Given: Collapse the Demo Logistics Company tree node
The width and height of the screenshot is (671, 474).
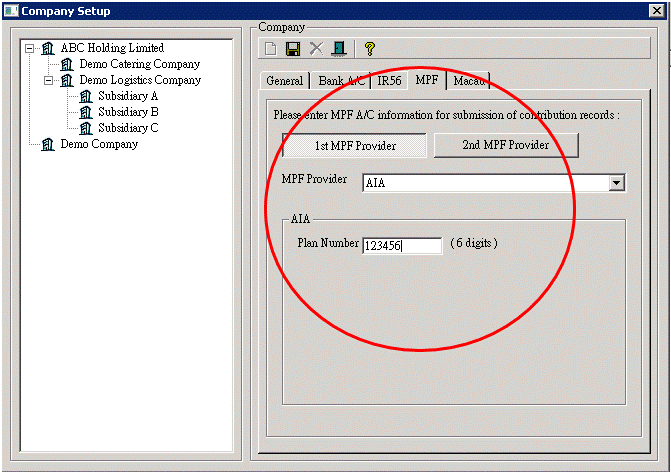Looking at the screenshot, I should [x=49, y=80].
